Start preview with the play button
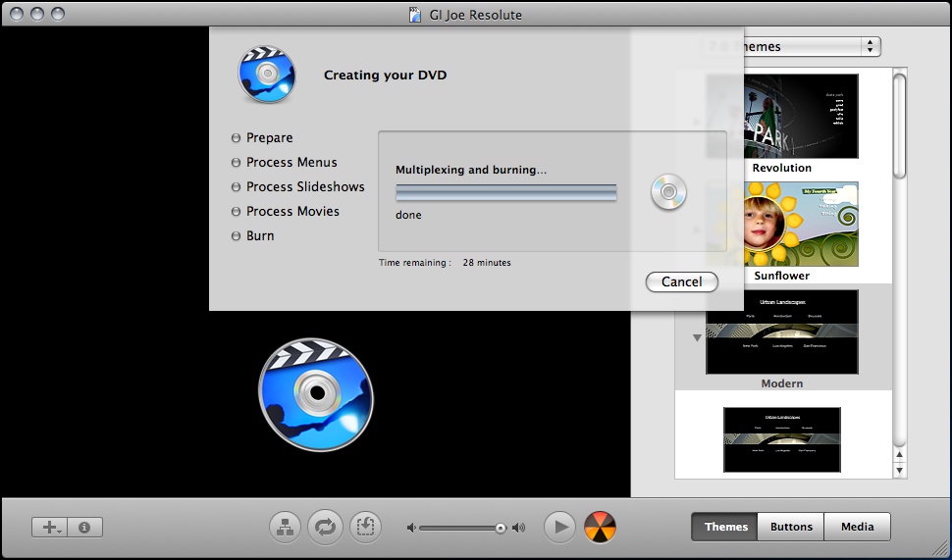The image size is (952, 560). [559, 527]
